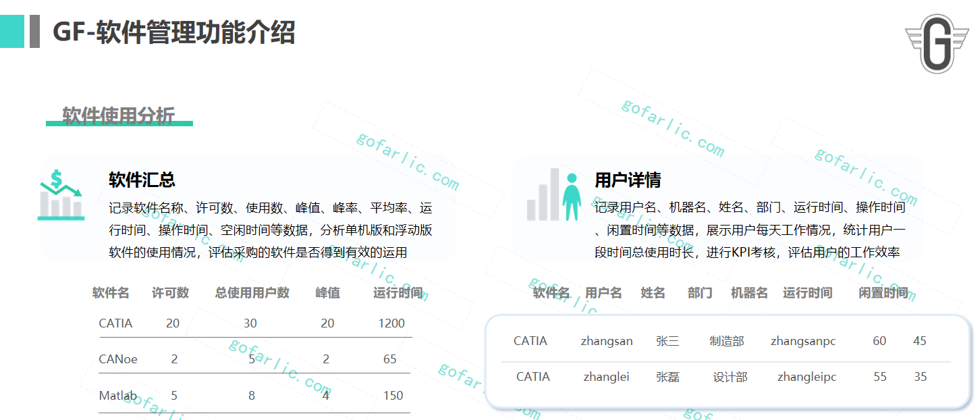Click the person chart icon beside 用户详情

553,195
